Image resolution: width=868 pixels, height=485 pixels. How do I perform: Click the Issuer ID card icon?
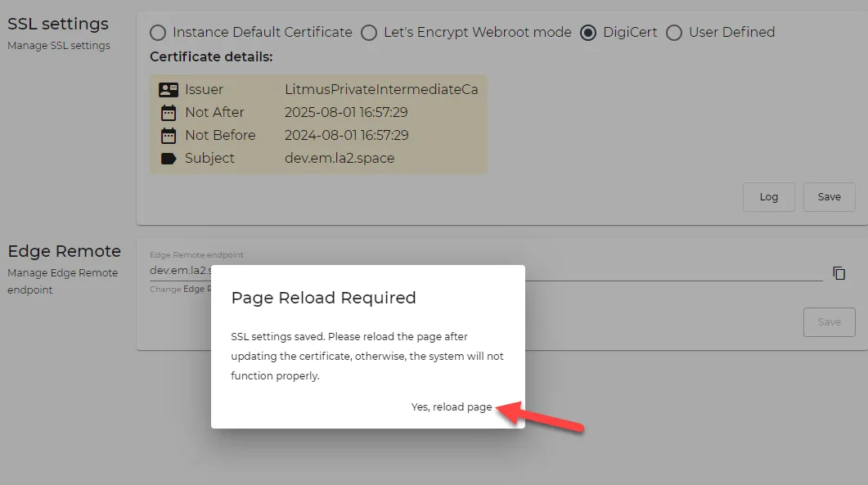[169, 90]
